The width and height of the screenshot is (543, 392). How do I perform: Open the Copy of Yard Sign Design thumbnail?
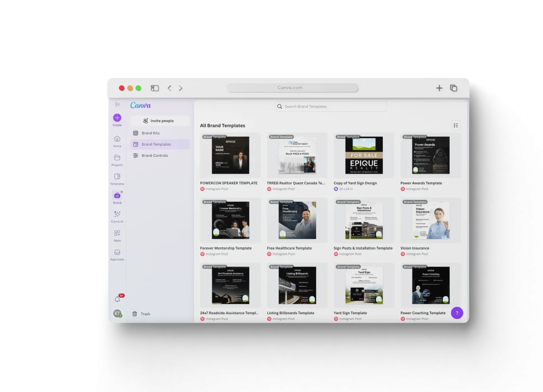click(364, 155)
